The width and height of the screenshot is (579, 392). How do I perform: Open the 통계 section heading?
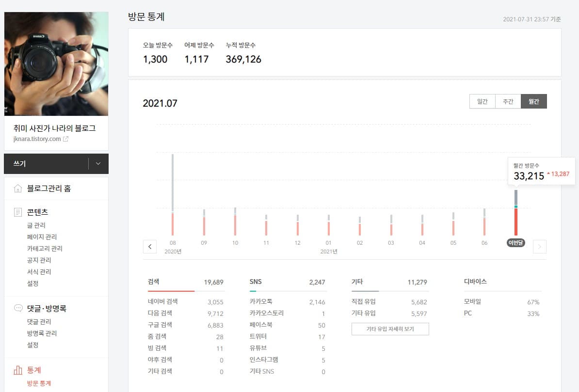point(34,370)
